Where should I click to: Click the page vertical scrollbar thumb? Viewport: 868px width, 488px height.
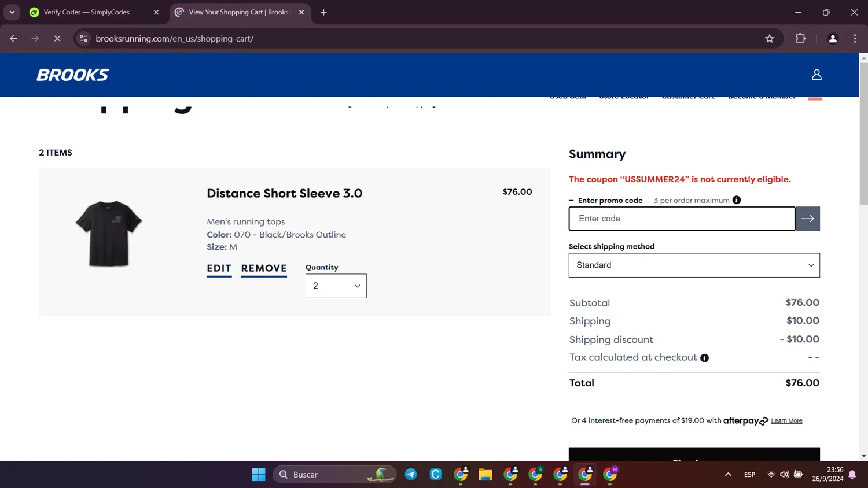[x=863, y=133]
